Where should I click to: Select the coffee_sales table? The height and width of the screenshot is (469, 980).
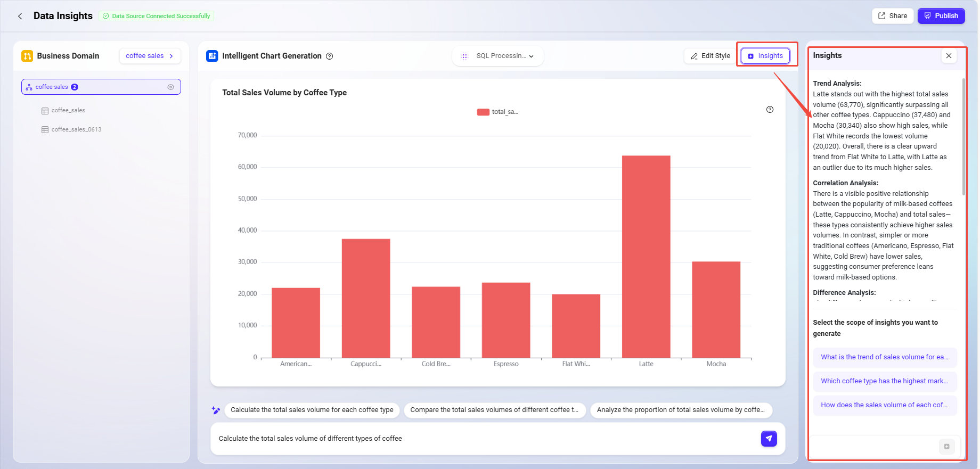[68, 111]
